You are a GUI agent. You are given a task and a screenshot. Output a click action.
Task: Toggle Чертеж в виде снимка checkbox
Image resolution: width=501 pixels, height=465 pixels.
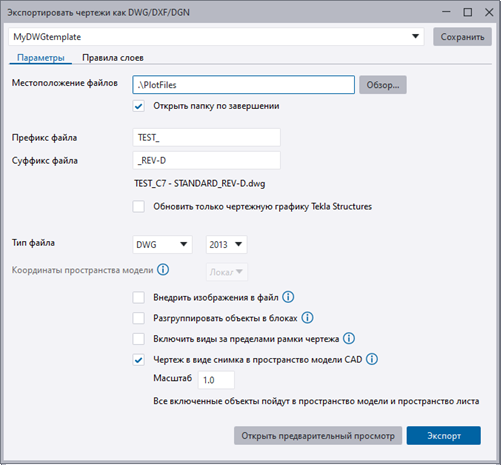click(139, 360)
